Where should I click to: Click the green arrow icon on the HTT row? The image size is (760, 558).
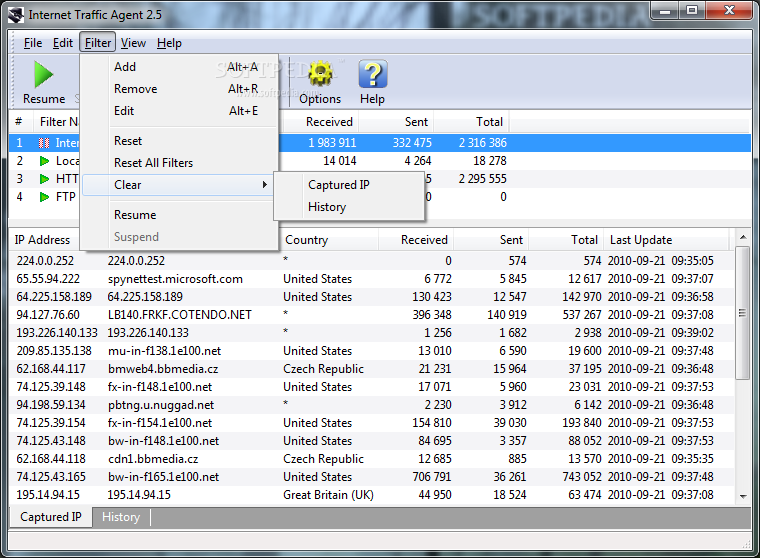(x=44, y=179)
